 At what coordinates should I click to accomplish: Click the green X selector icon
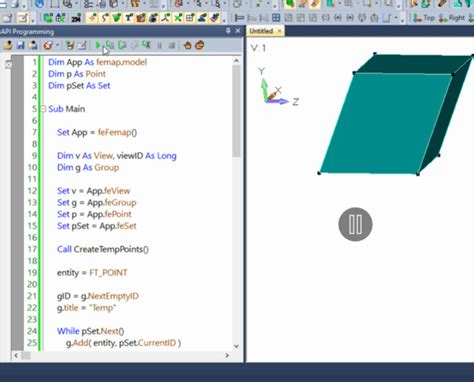(178, 18)
